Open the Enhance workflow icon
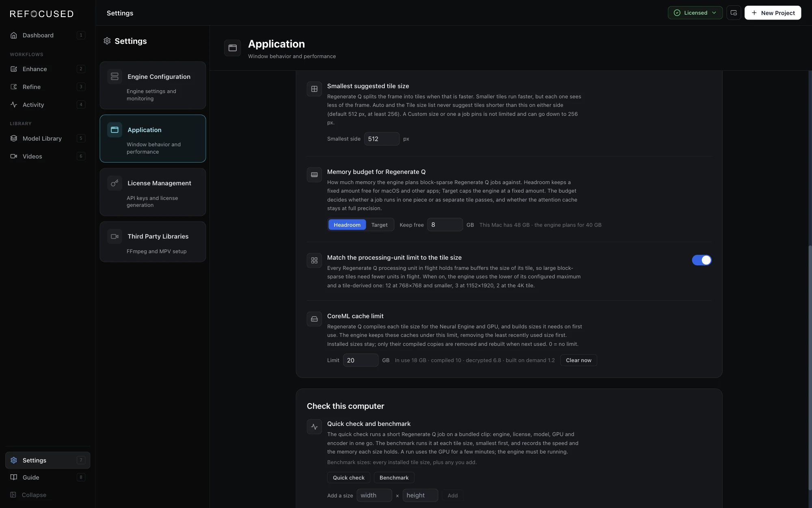 [x=14, y=69]
